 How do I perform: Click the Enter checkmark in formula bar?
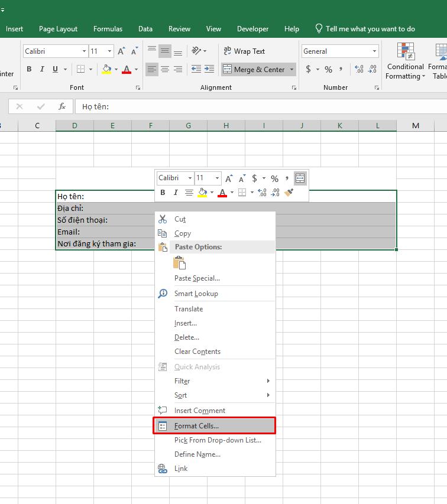41,106
